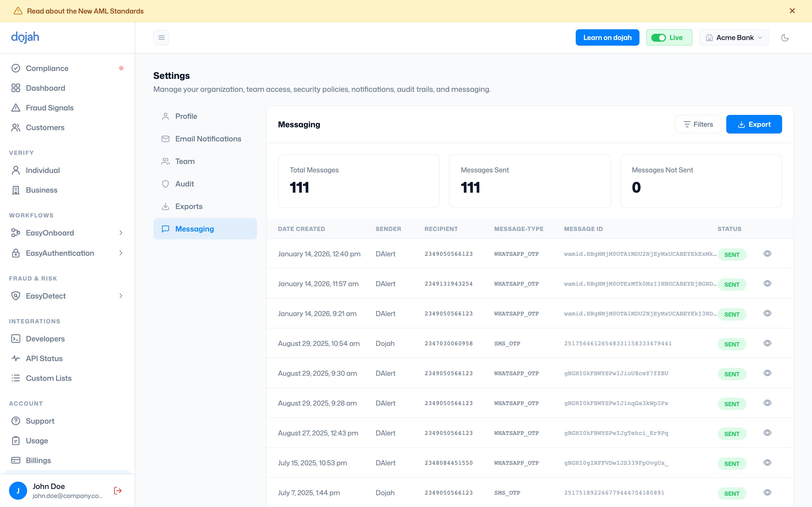This screenshot has width=812, height=507.
Task: Show details of August 29 SMS_OTP message
Action: click(767, 343)
